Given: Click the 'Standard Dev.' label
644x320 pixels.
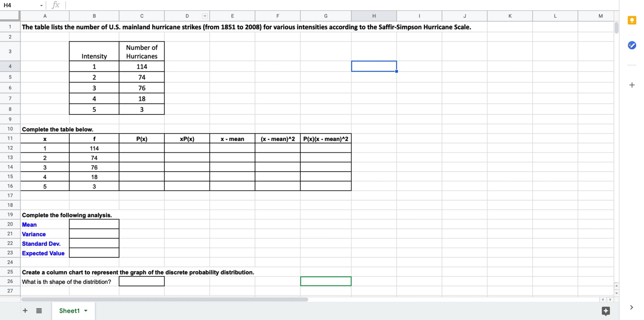Looking at the screenshot, I should tap(41, 244).
